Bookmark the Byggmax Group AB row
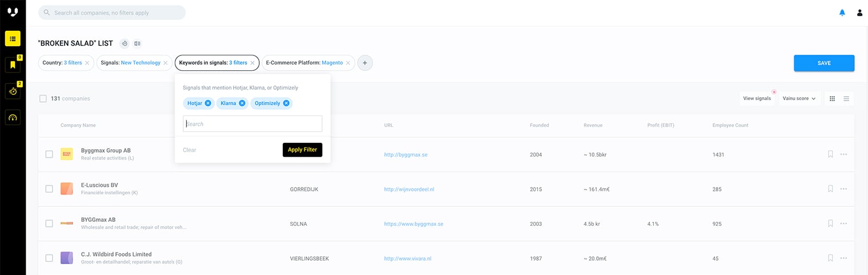The image size is (868, 275). tap(830, 154)
